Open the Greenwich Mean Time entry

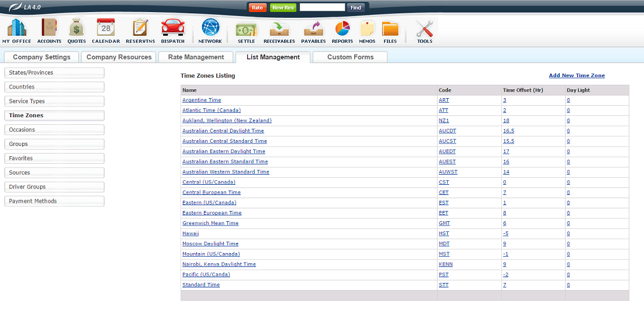210,224
